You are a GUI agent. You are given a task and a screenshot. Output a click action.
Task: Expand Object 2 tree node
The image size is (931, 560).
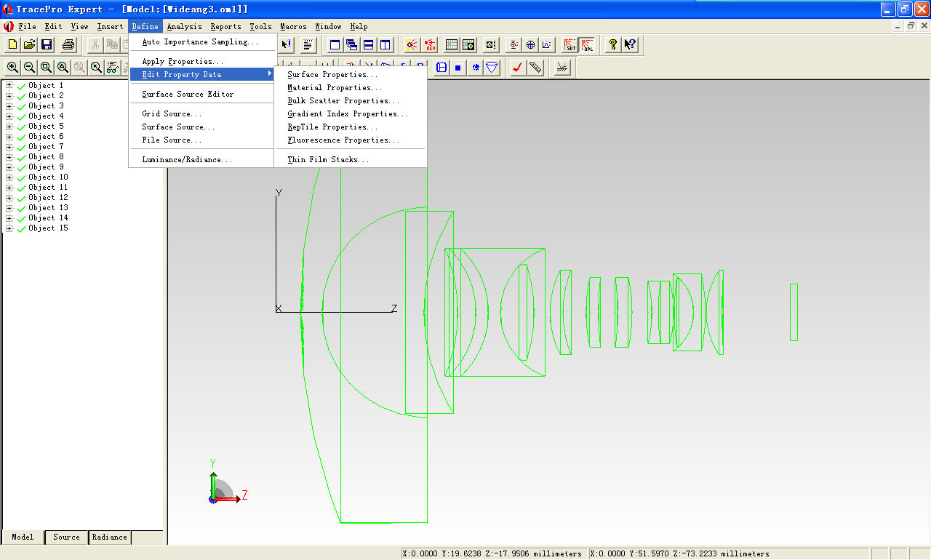pyautogui.click(x=9, y=96)
